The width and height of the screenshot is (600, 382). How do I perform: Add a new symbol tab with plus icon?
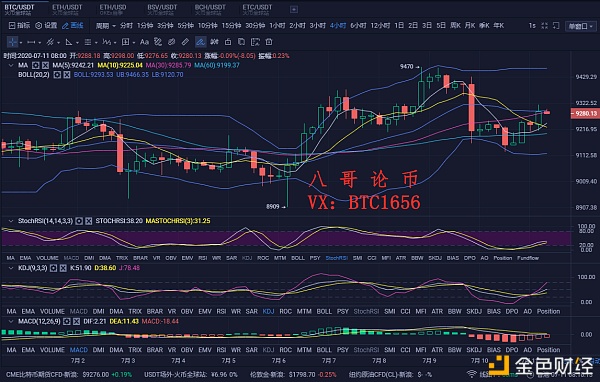[294, 10]
